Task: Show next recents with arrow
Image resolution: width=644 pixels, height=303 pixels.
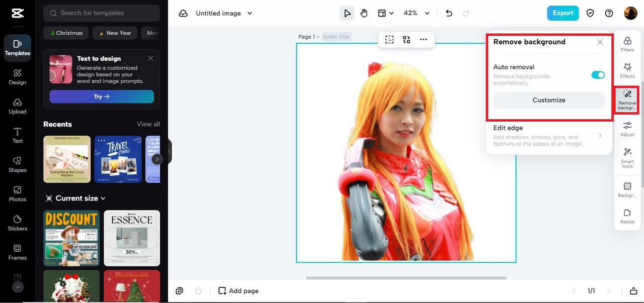Action: [157, 159]
